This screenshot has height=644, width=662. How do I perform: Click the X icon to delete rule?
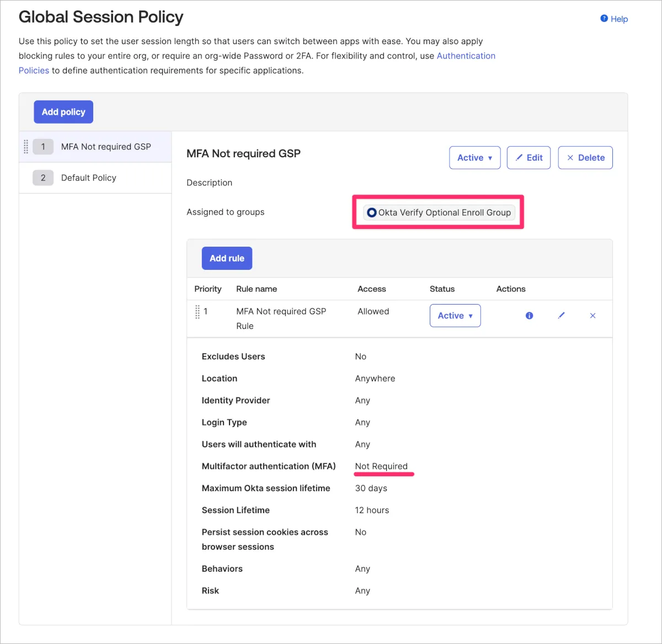pos(592,316)
